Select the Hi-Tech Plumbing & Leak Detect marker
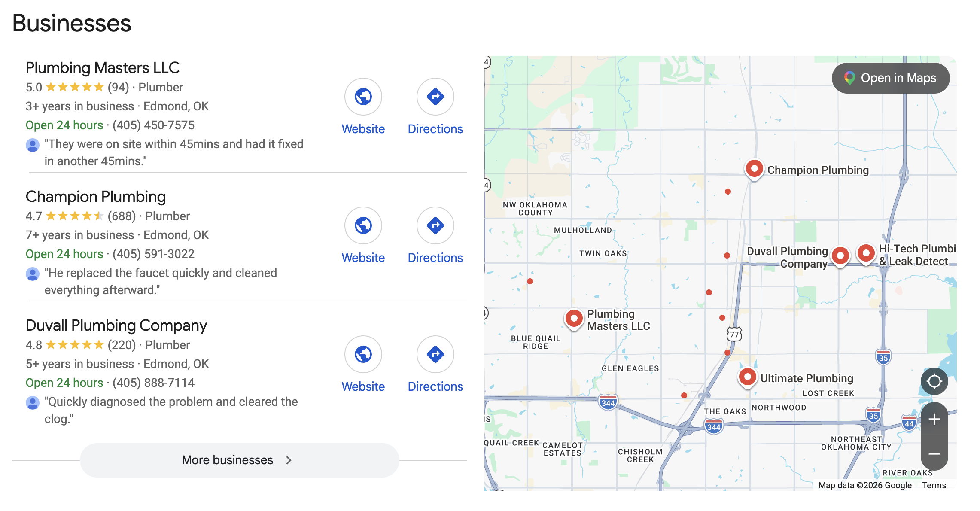 point(866,254)
